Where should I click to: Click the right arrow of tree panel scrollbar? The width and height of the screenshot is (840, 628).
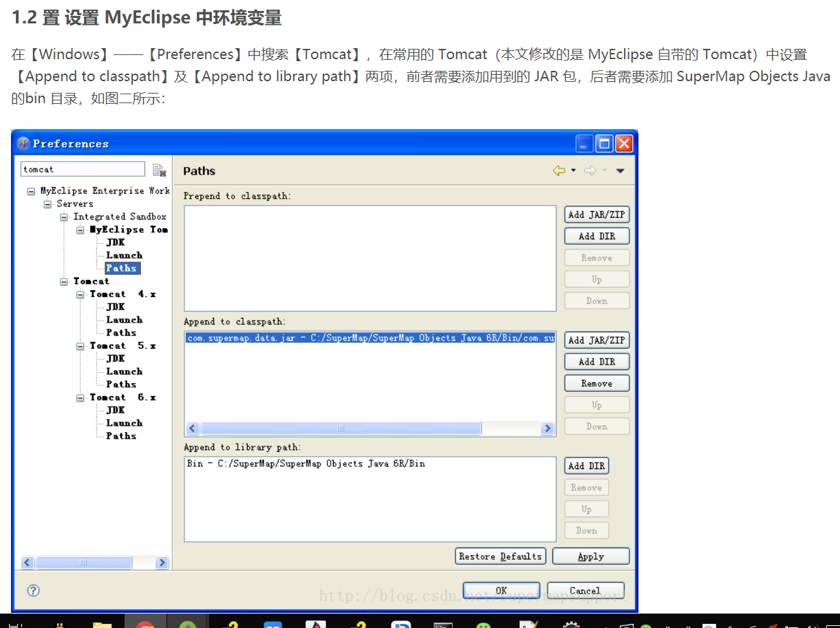[162, 563]
